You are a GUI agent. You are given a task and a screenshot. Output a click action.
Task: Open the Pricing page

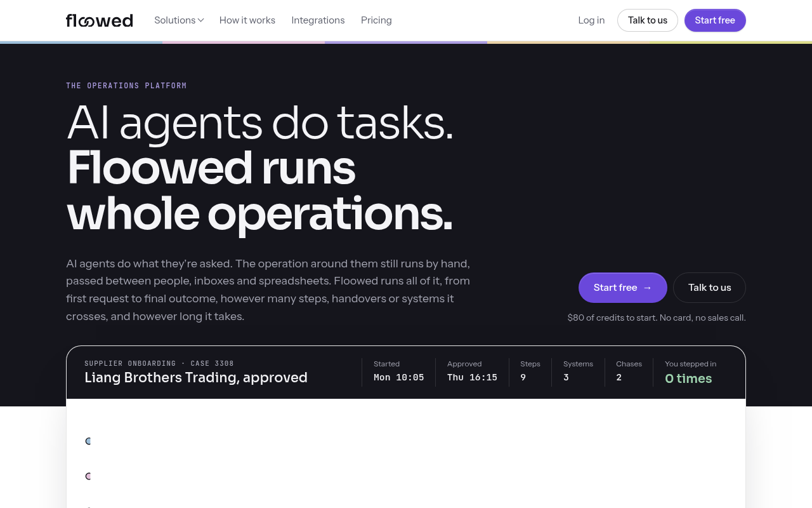click(376, 20)
